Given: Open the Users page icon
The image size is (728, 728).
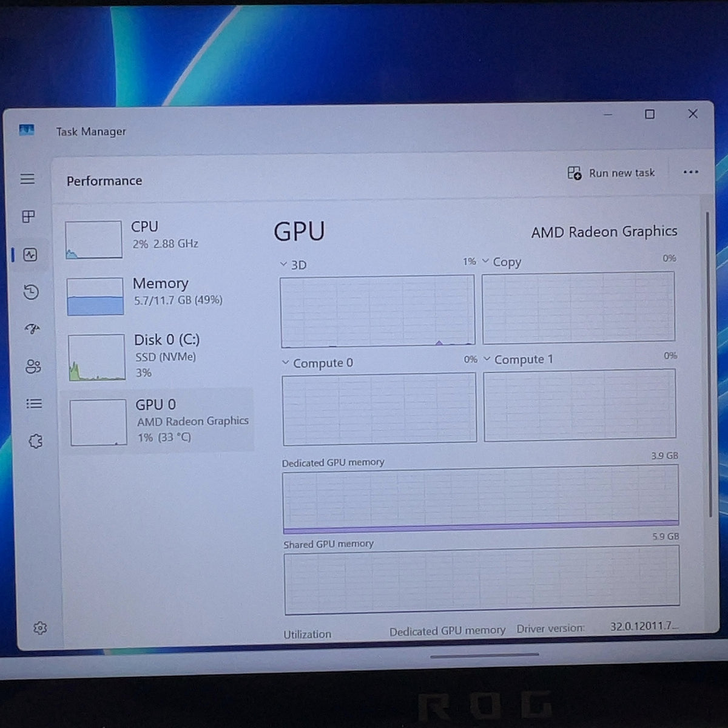Looking at the screenshot, I should coord(33,366).
